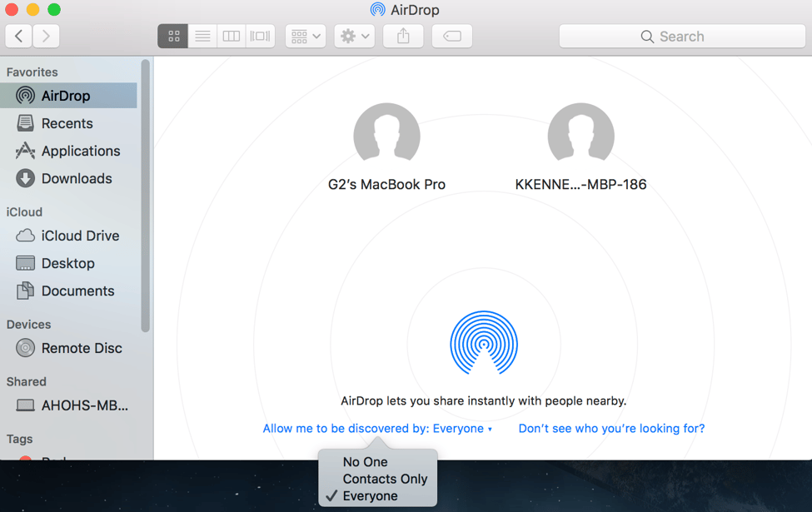Open the item arrangement dropdown
This screenshot has height=512, width=812.
coord(306,37)
